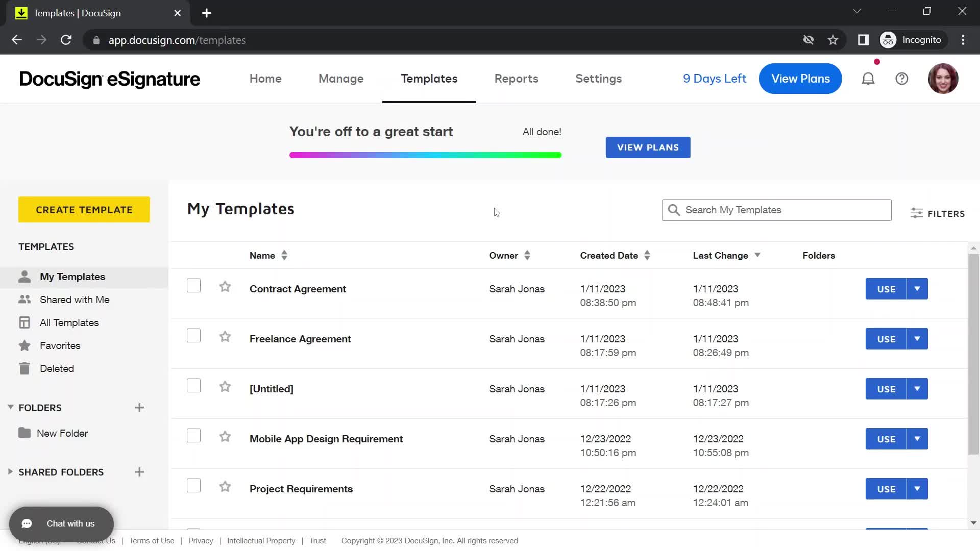Favorite the [Untitled] template

[x=225, y=387]
